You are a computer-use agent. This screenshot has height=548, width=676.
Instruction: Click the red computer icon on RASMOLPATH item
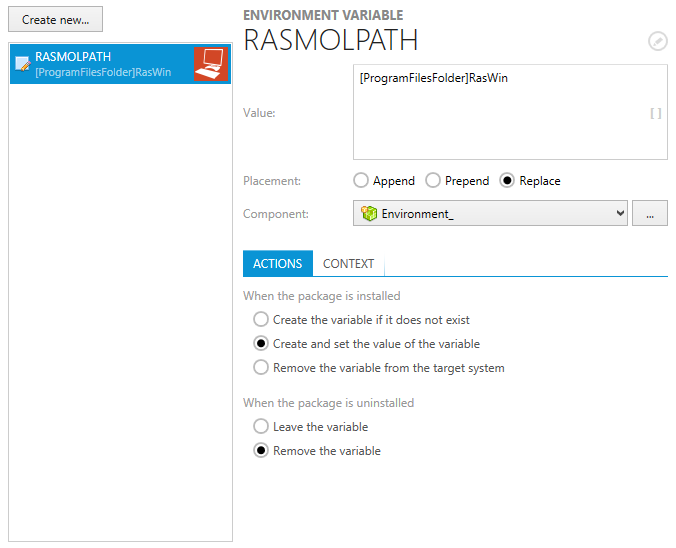point(210,65)
